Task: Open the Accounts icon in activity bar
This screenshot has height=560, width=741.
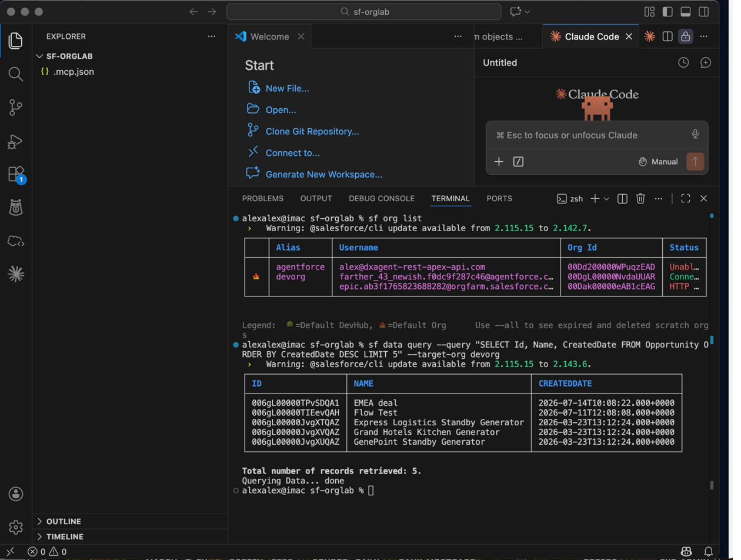Action: tap(16, 494)
